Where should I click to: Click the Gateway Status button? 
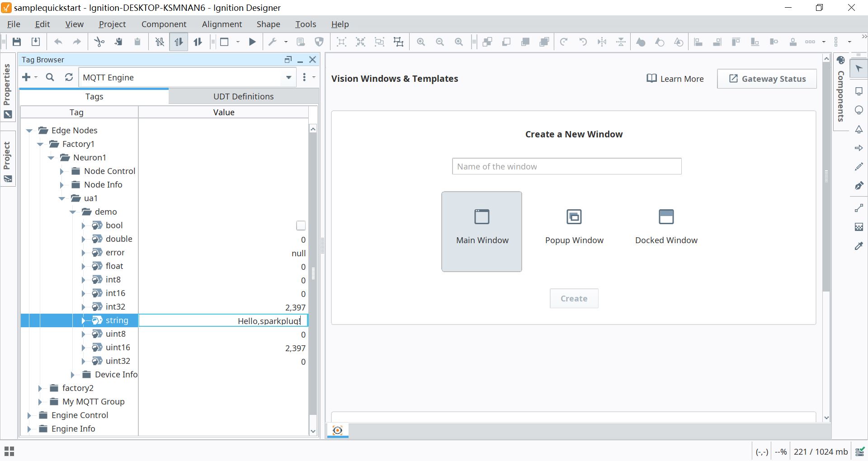pos(767,79)
